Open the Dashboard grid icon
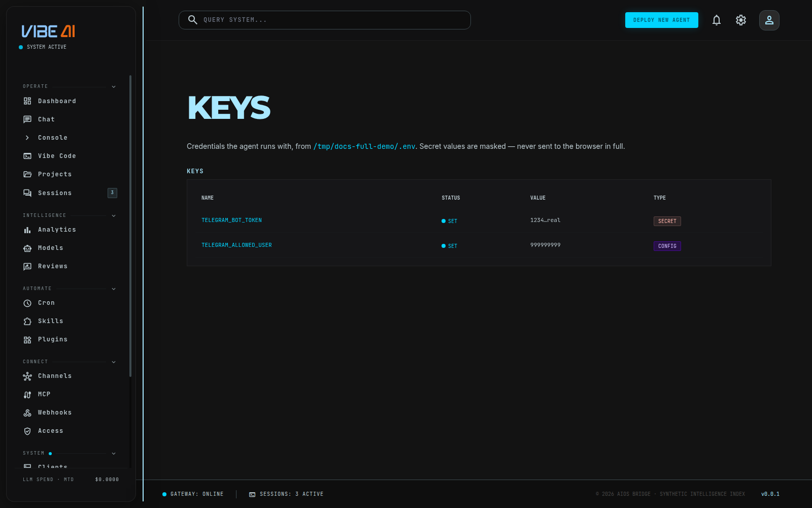The height and width of the screenshot is (508, 812). point(27,101)
